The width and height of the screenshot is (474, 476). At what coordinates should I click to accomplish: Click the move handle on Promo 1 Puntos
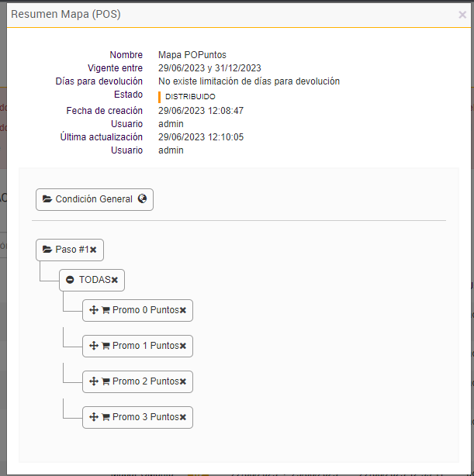94,346
